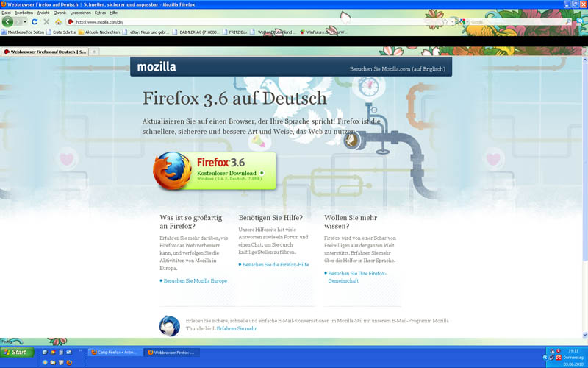
Task: Switch to Camp Firefox taskbar window
Action: 115,353
